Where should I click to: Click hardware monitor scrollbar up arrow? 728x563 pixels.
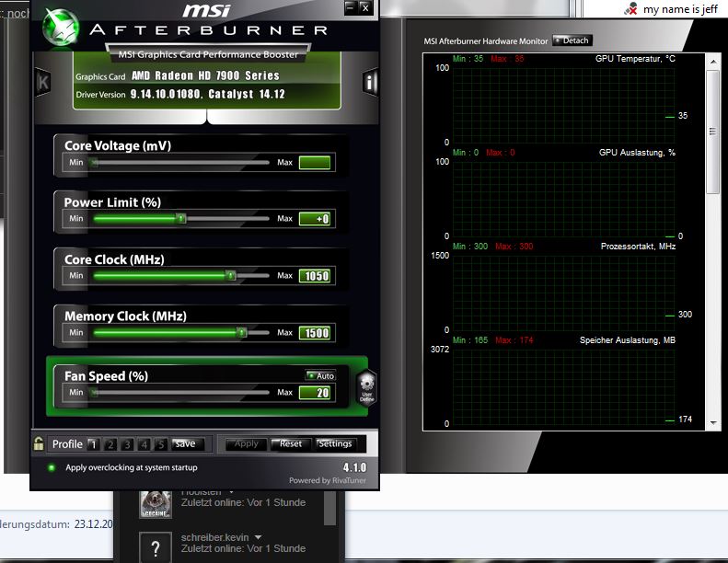point(713,61)
